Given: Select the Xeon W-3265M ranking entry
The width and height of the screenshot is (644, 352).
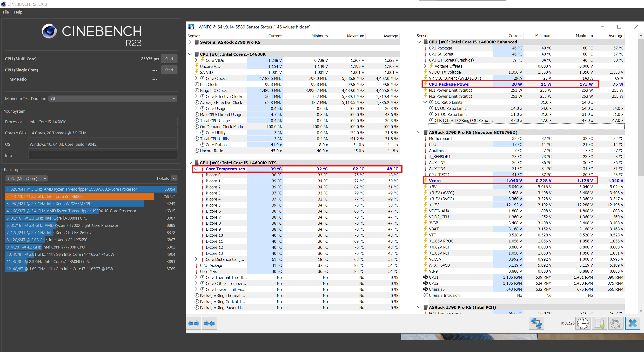Looking at the screenshot, I should coord(91,204).
